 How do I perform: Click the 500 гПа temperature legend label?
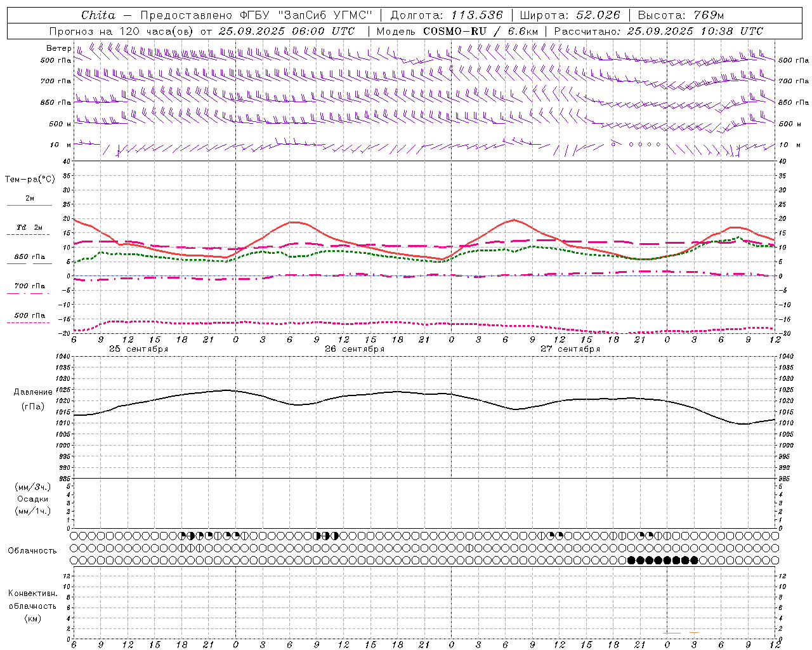(x=30, y=315)
